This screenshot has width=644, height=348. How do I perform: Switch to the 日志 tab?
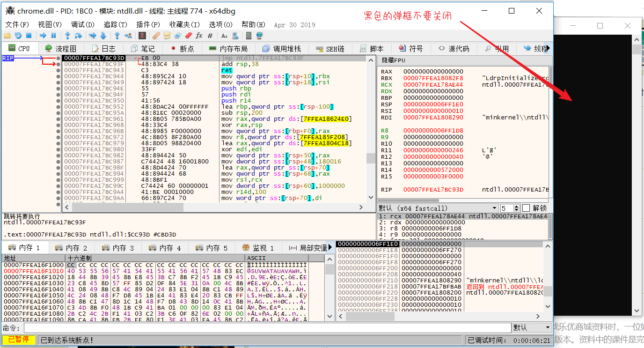pos(103,48)
